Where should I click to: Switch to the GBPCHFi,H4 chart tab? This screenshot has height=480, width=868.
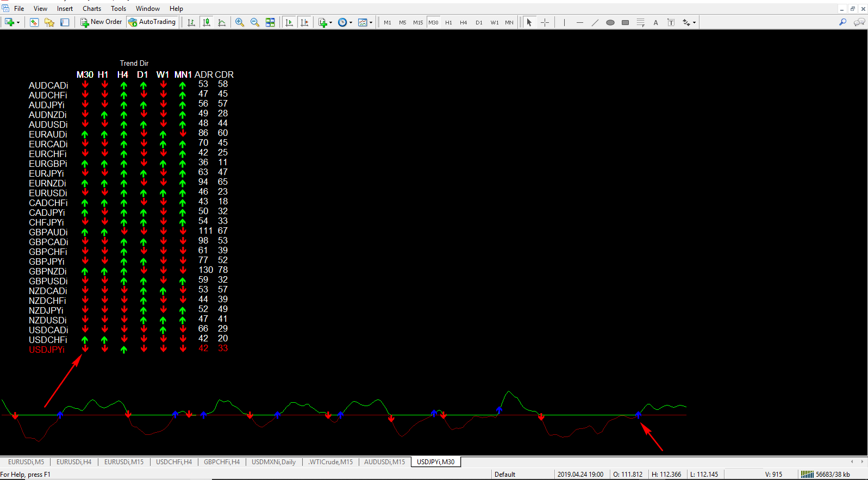(222, 462)
